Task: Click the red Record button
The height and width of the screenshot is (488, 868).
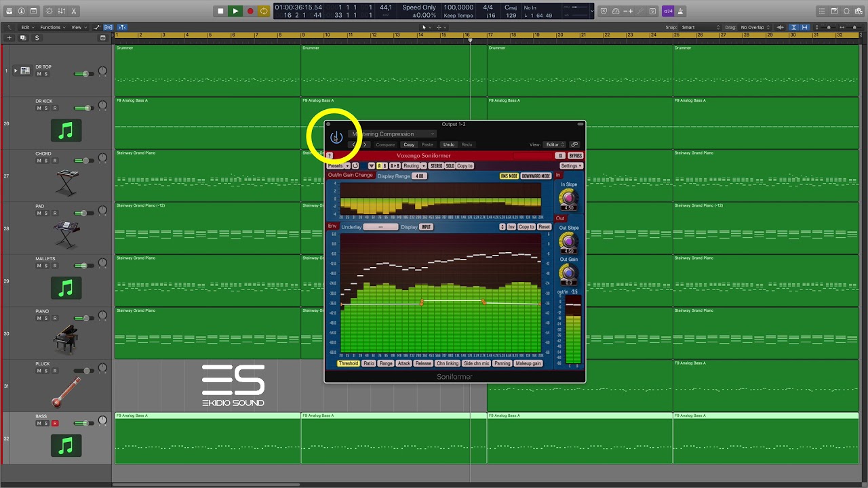Action: [250, 11]
